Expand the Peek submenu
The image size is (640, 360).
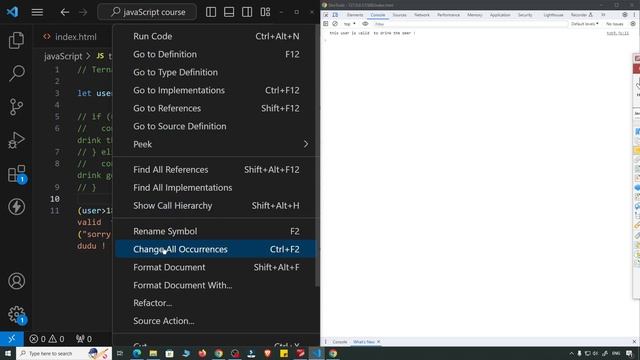(x=216, y=144)
